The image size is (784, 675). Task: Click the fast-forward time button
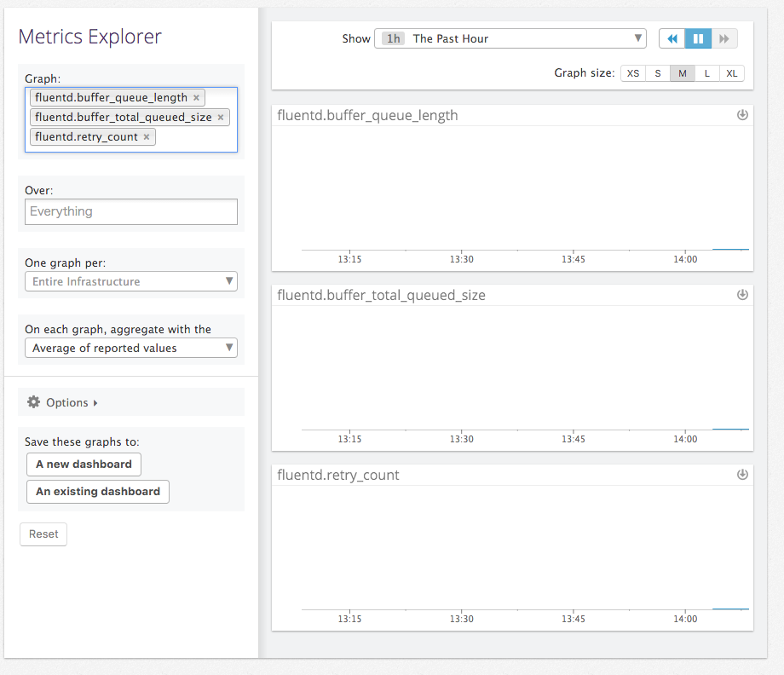[724, 38]
